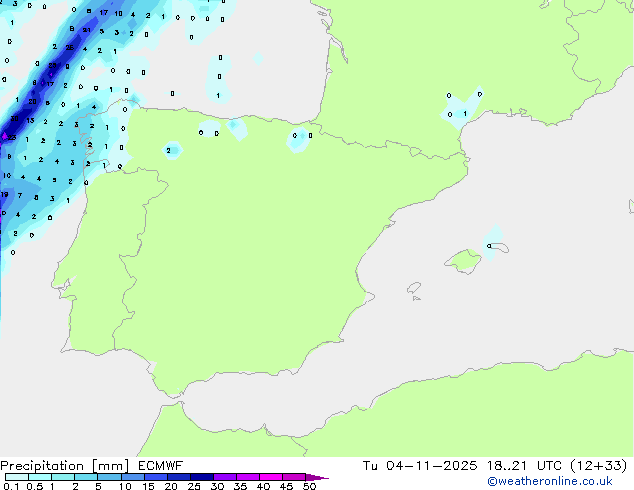
Task: Click the "30" precipitation value on map
Action: coord(14,119)
